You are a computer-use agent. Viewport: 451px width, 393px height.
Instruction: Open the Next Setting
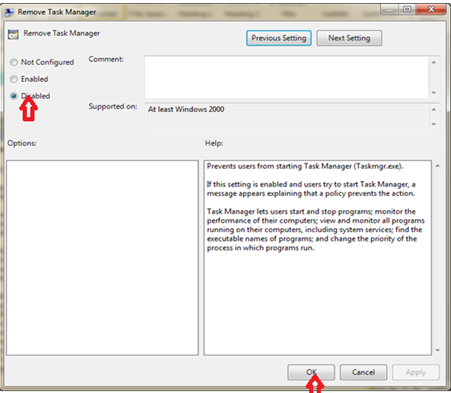(x=349, y=38)
